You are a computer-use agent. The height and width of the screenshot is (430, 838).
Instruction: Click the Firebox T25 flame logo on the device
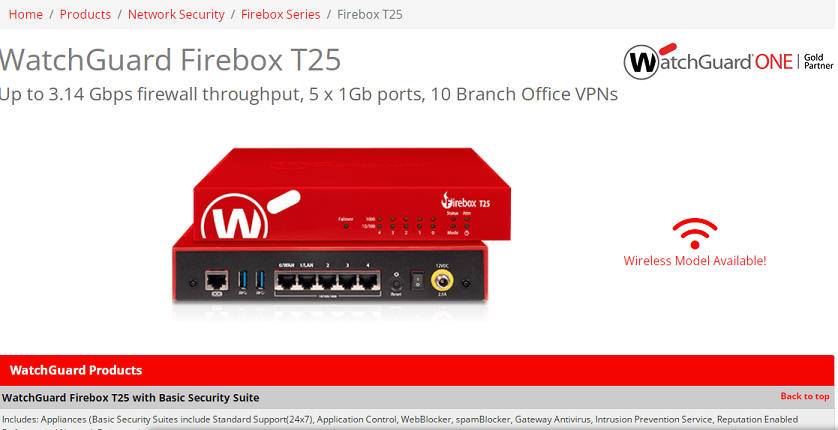[x=465, y=201]
